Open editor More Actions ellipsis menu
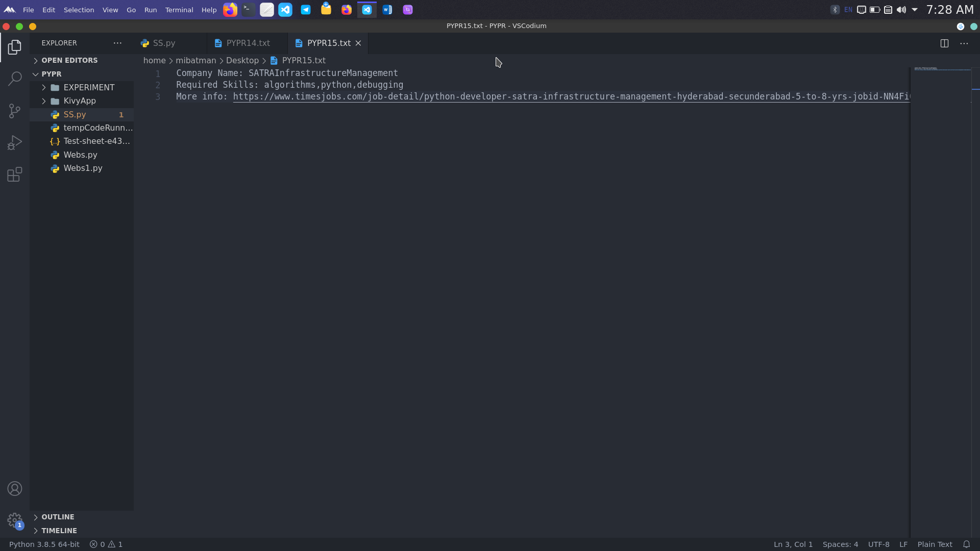This screenshot has height=551, width=980. 964,43
